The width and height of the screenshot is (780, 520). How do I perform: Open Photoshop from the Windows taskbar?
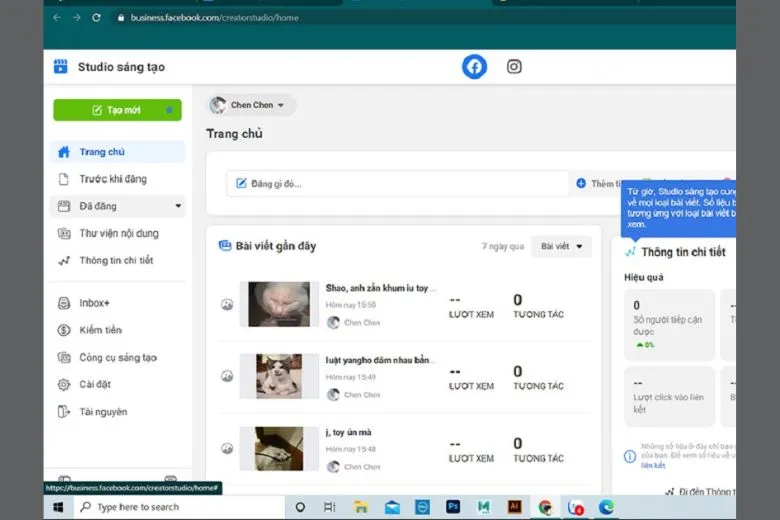click(453, 507)
